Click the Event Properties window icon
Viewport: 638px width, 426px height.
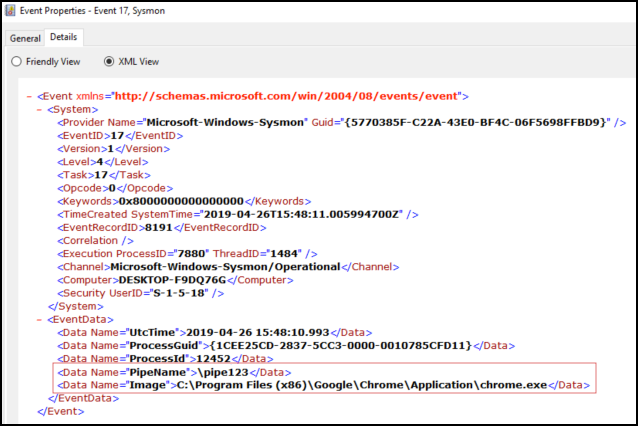point(10,11)
